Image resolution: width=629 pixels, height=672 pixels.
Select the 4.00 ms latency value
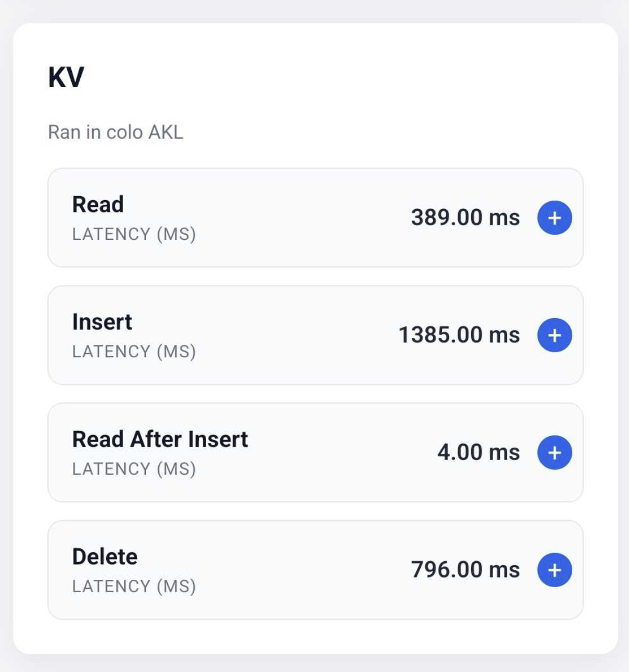(x=478, y=452)
